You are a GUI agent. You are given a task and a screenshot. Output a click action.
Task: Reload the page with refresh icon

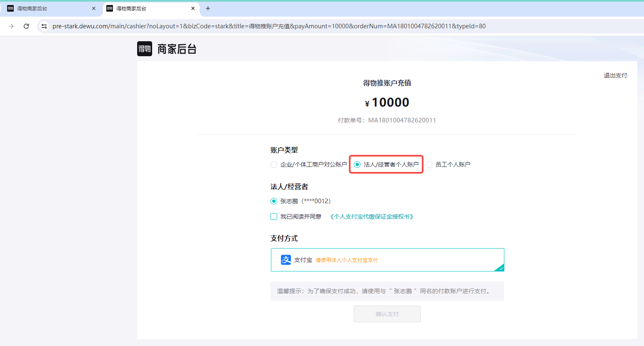click(26, 26)
